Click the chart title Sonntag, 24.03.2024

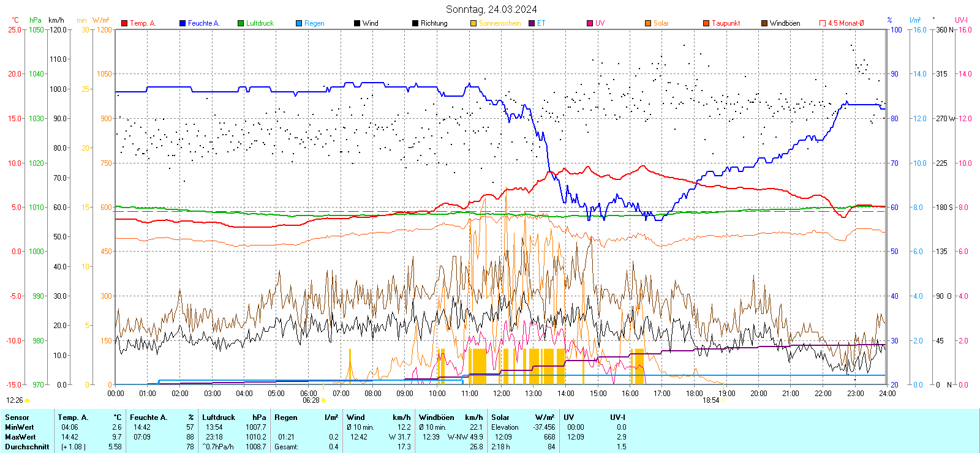[491, 9]
